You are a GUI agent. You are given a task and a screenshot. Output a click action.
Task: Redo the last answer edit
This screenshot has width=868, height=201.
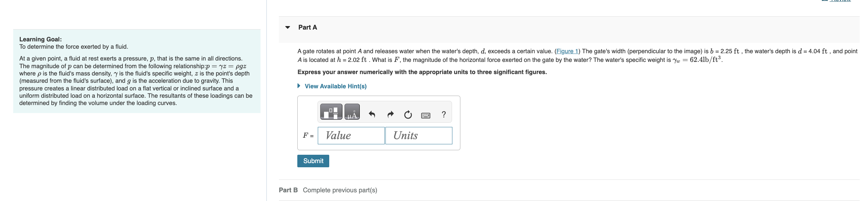click(391, 114)
